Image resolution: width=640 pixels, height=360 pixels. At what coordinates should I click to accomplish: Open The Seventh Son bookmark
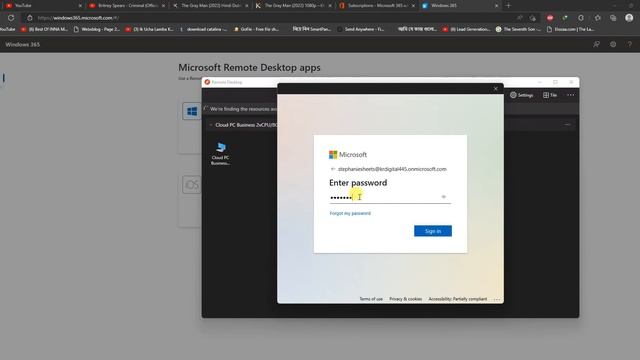point(518,29)
